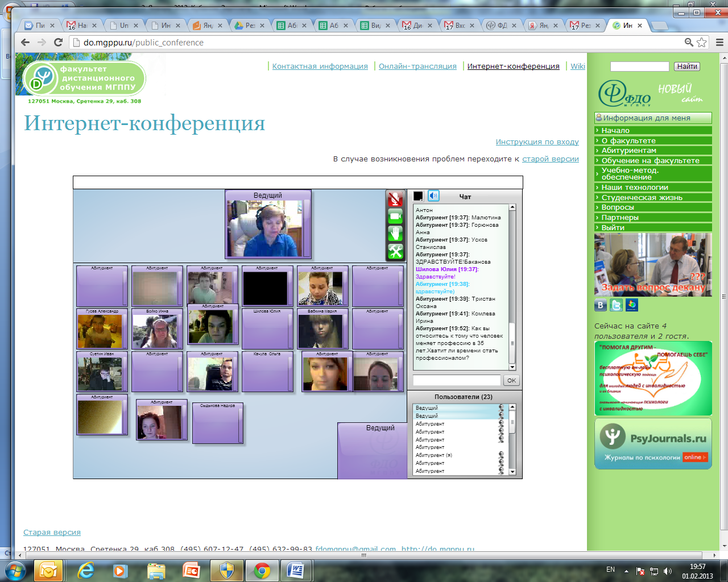Open Гусев Александр video tile

tap(102, 329)
